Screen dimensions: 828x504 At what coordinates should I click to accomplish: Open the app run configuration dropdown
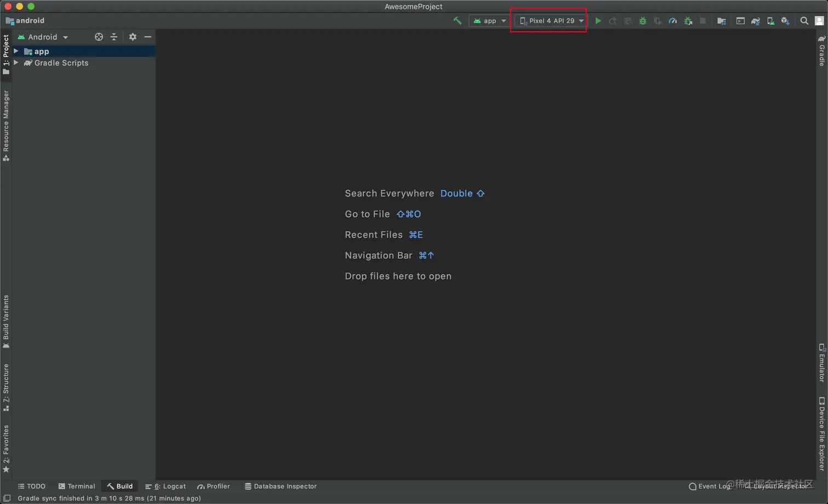click(490, 21)
